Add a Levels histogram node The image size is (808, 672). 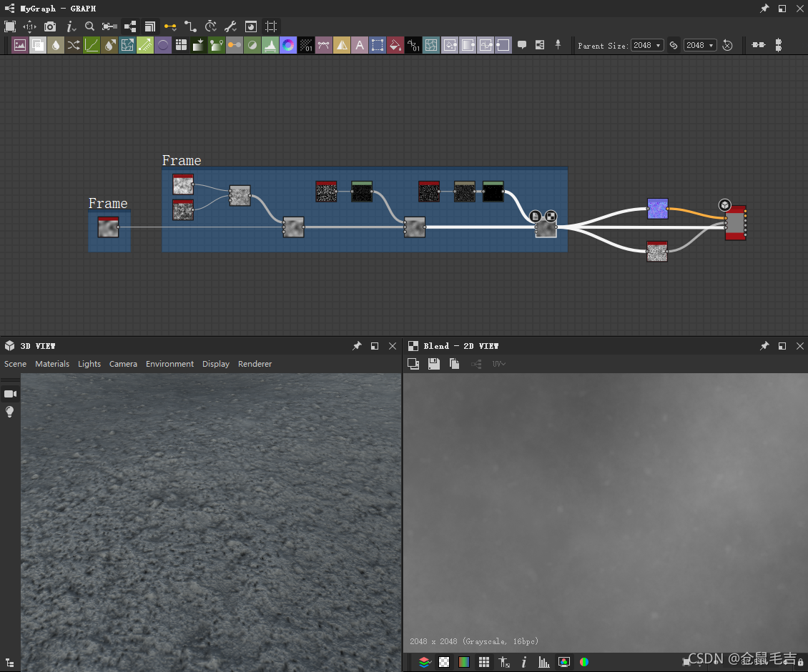[x=270, y=45]
